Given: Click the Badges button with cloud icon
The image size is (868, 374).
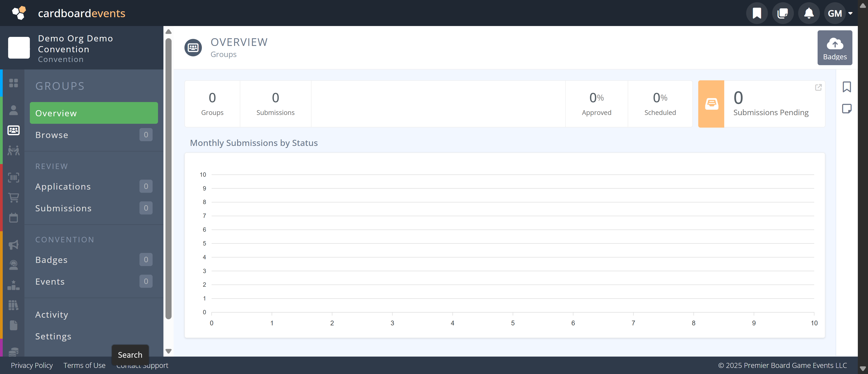Looking at the screenshot, I should coord(835,48).
